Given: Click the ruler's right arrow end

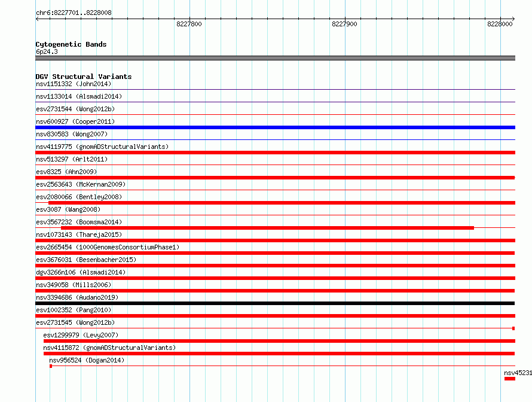Looking at the screenshot, I should (513, 19).
